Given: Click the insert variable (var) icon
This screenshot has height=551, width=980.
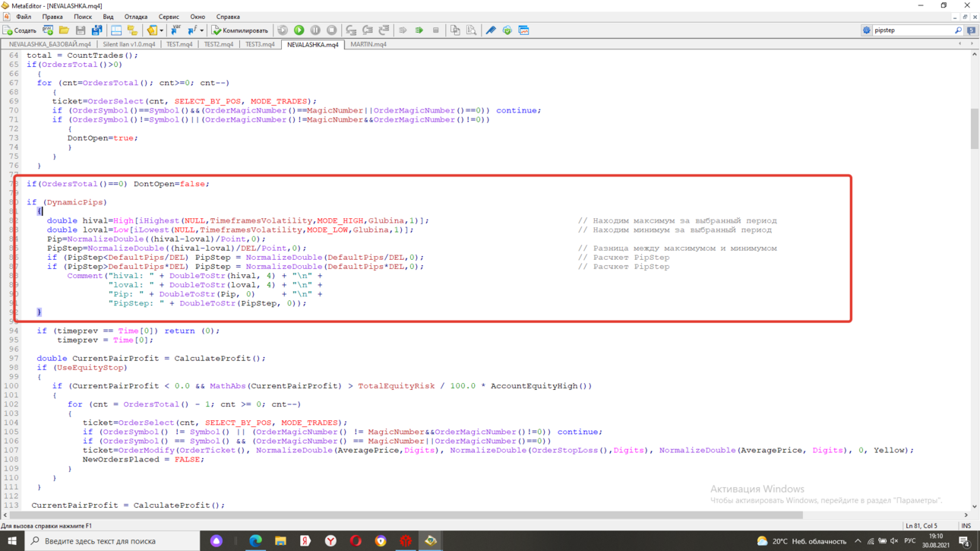Looking at the screenshot, I should (175, 30).
